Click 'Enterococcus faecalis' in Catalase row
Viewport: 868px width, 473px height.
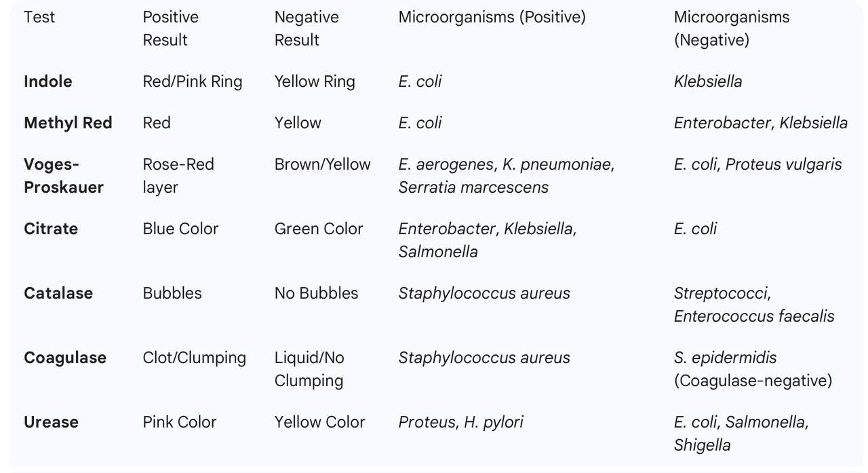(x=754, y=316)
